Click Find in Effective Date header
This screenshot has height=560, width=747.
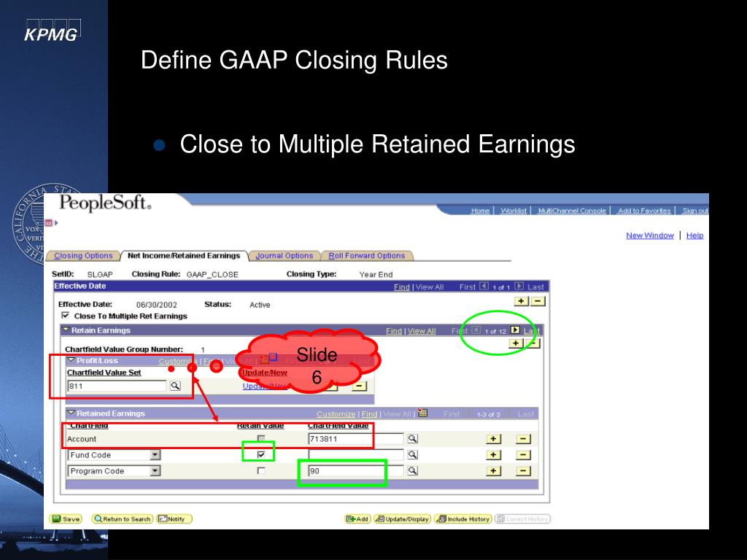[x=402, y=287]
